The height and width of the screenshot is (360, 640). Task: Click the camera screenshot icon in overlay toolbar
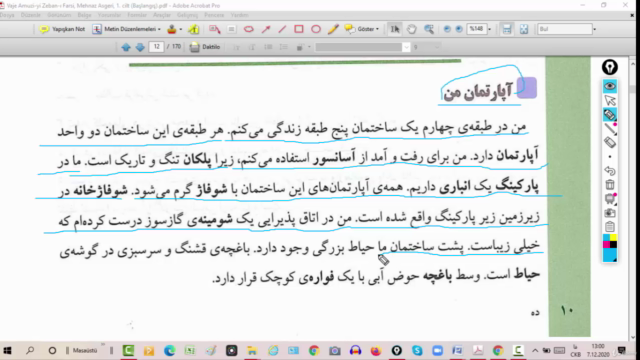click(x=610, y=213)
